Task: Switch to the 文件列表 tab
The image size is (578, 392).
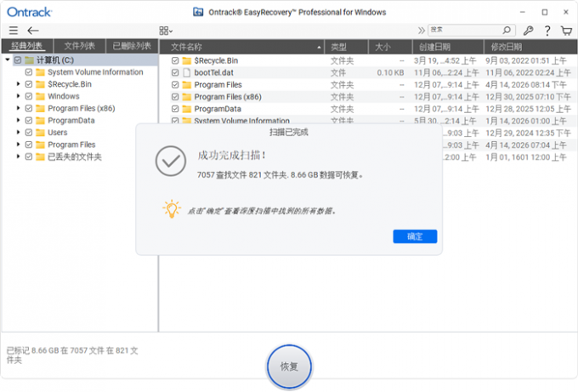Action: tap(80, 46)
